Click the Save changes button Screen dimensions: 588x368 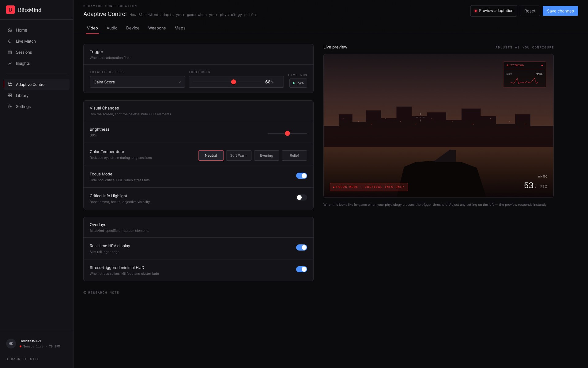[560, 11]
